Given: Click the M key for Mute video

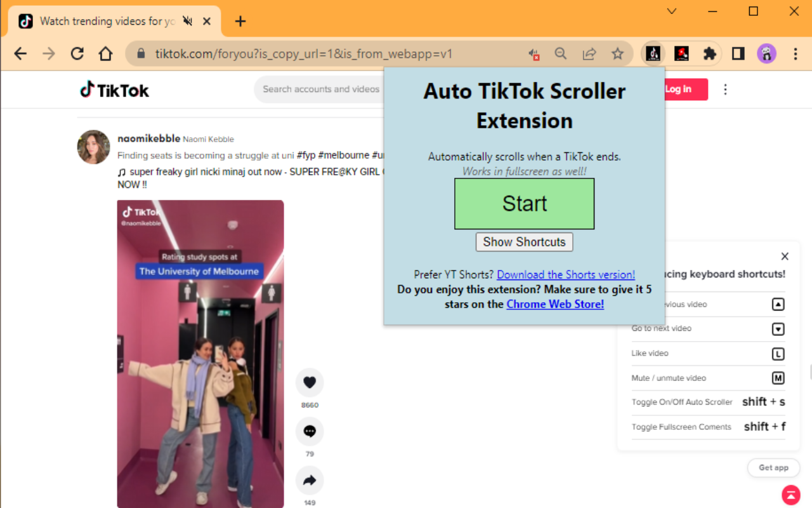Looking at the screenshot, I should tap(778, 378).
